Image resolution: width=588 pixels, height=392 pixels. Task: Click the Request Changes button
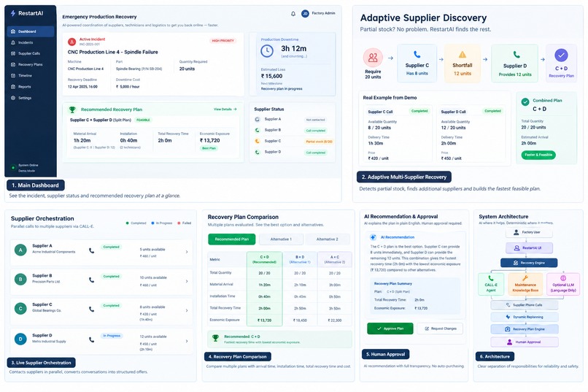click(440, 328)
